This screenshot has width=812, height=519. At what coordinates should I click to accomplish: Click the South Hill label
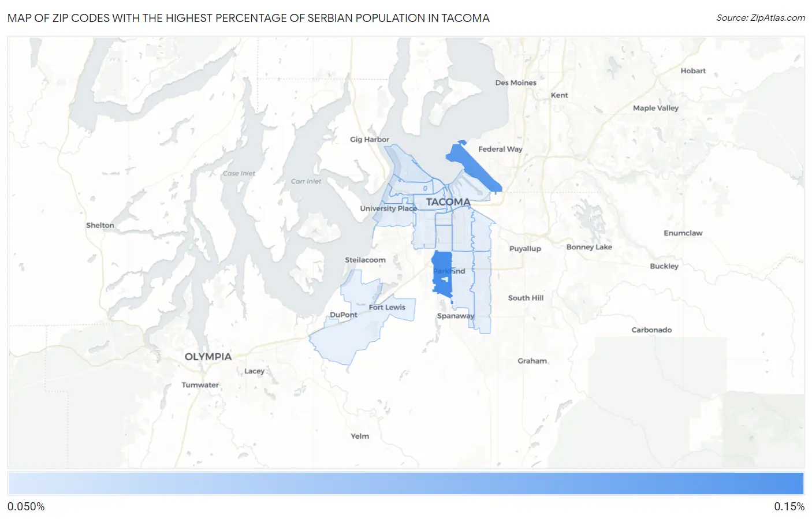pos(526,298)
